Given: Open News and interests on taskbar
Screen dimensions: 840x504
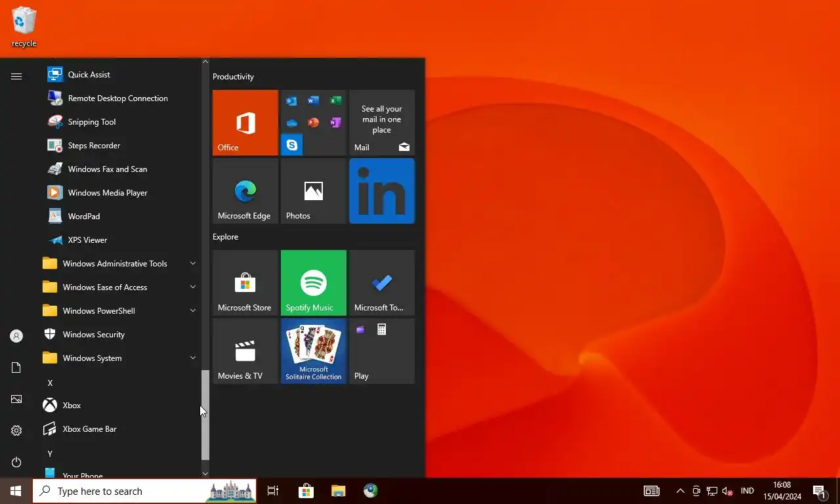Looking at the screenshot, I should tap(651, 491).
